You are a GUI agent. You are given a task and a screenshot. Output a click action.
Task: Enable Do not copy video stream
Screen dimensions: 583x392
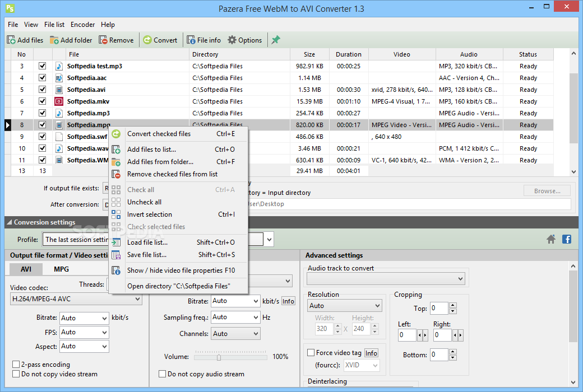click(16, 374)
